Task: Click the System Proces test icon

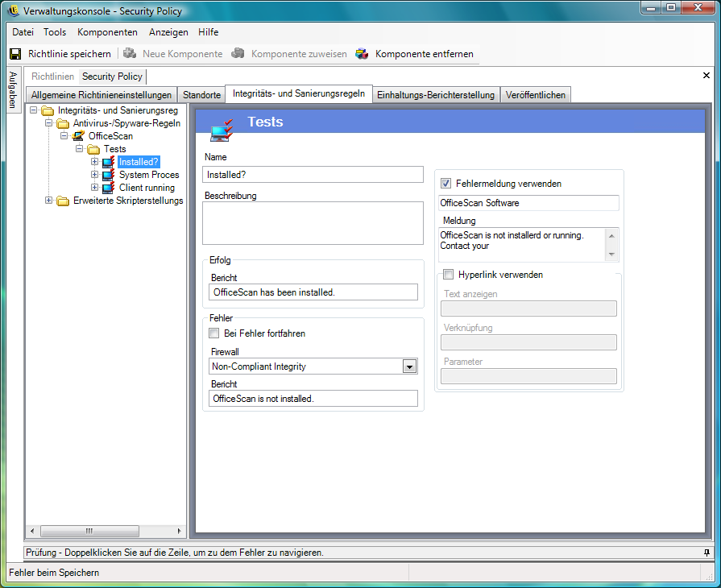Action: point(109,175)
